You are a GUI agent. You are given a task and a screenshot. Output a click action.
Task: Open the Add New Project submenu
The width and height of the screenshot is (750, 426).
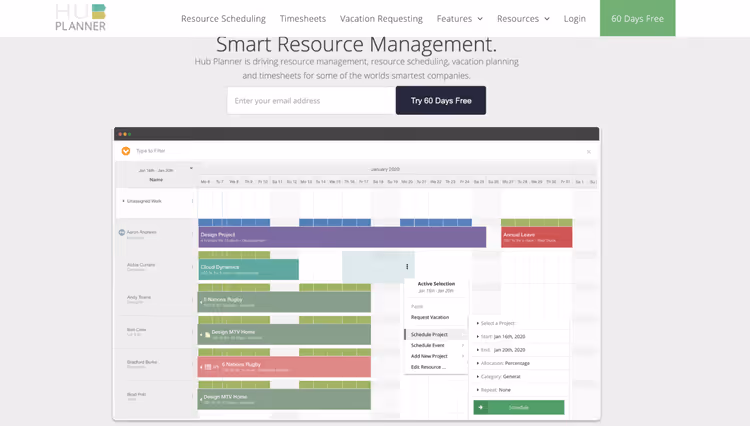pyautogui.click(x=436, y=356)
